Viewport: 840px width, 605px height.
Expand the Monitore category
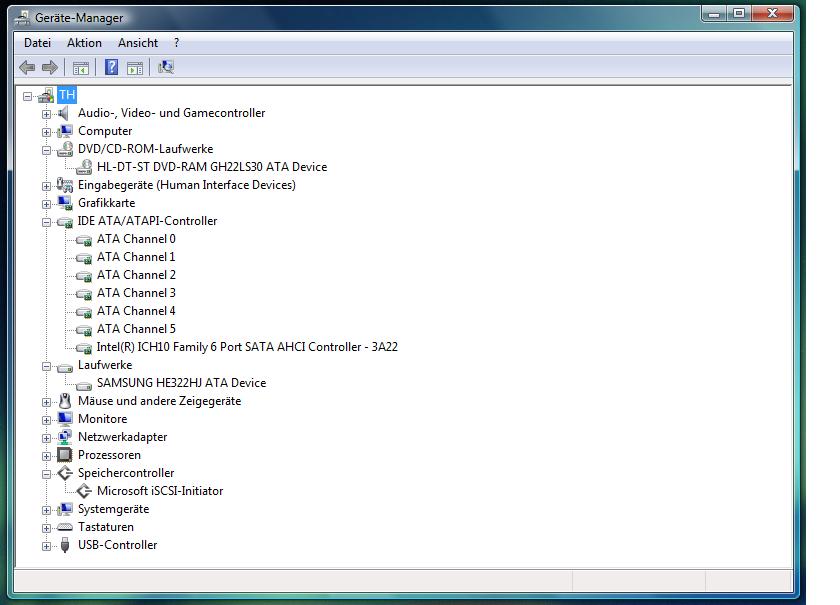point(47,420)
